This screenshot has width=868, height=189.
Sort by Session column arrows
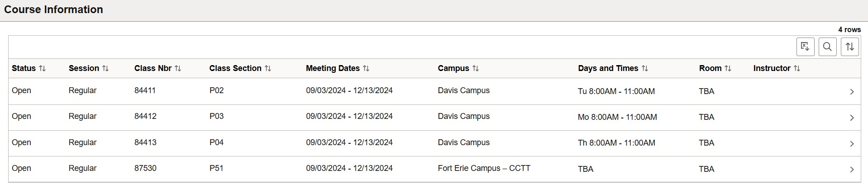[x=105, y=68]
